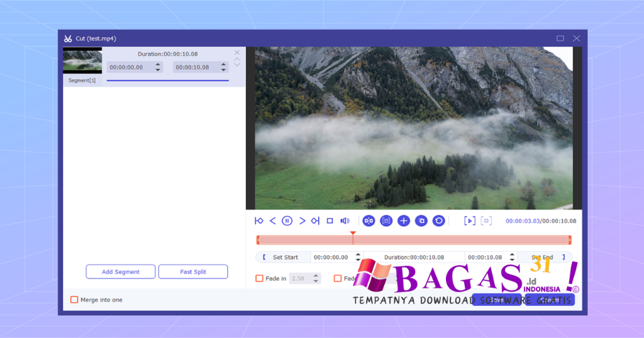Click the segment list end time field 00:00:10.08

[x=196, y=67]
